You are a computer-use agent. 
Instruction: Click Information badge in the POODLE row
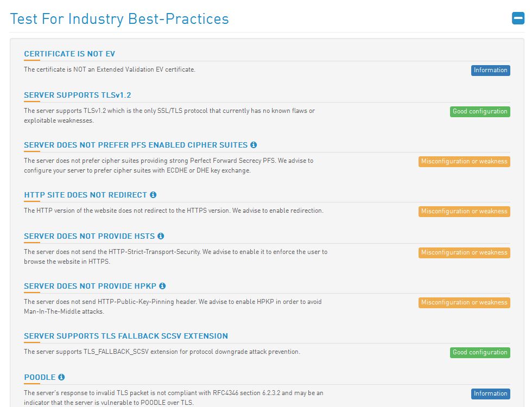[490, 394]
